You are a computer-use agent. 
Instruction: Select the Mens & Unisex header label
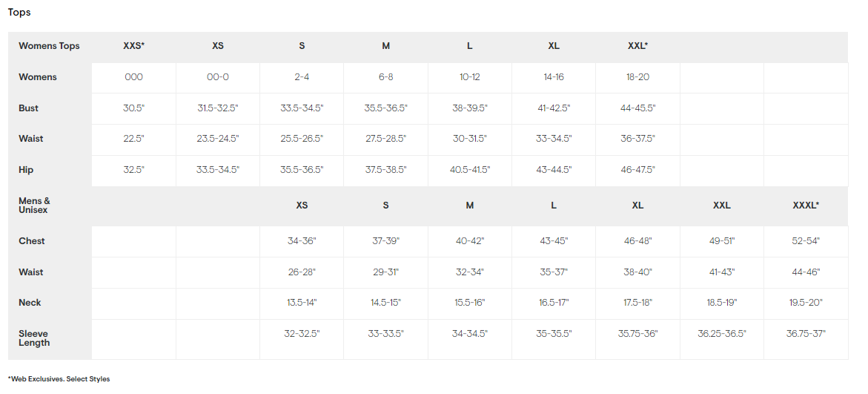click(x=34, y=206)
